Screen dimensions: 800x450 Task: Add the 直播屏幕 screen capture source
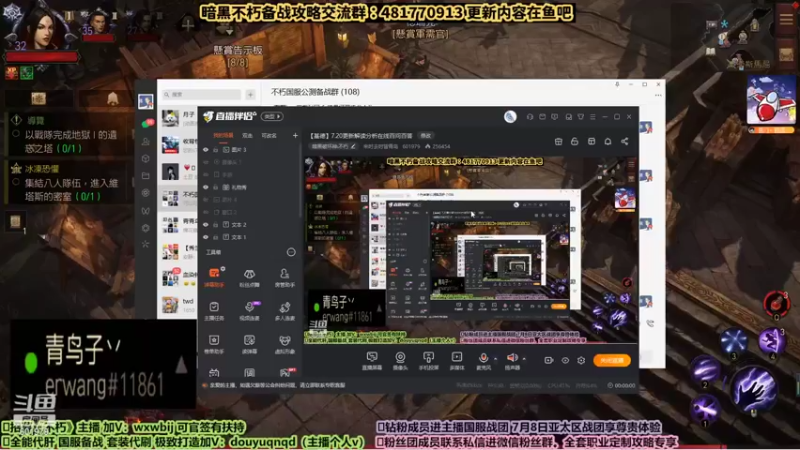[x=372, y=361]
